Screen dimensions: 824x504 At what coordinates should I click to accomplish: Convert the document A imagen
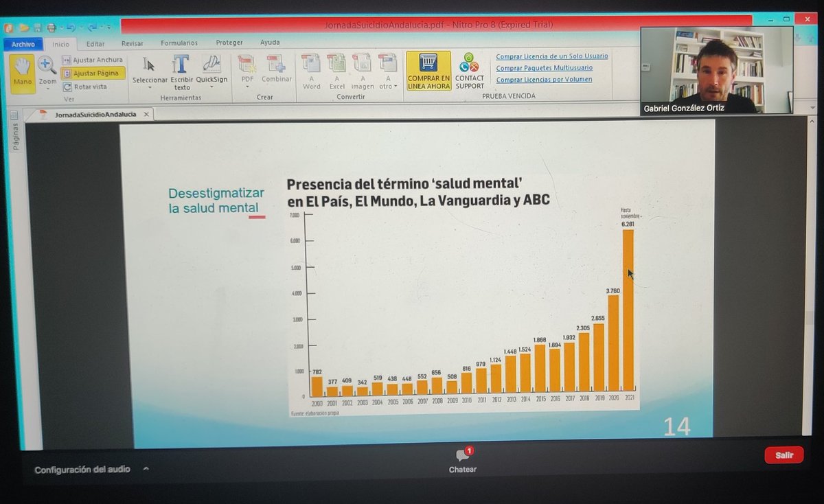click(x=363, y=73)
